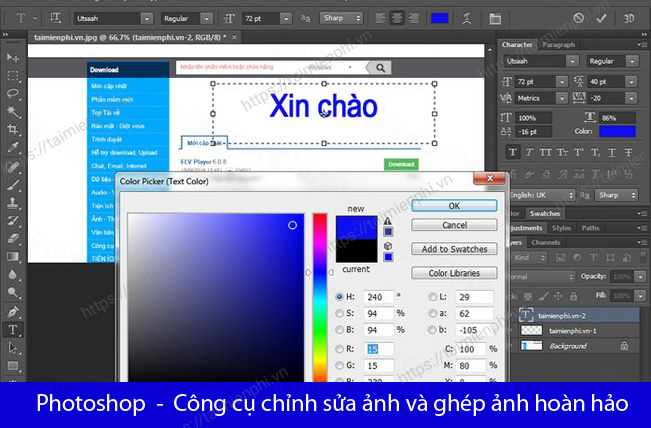This screenshot has height=428, width=651.
Task: Open Color Libraries
Action: pyautogui.click(x=454, y=273)
